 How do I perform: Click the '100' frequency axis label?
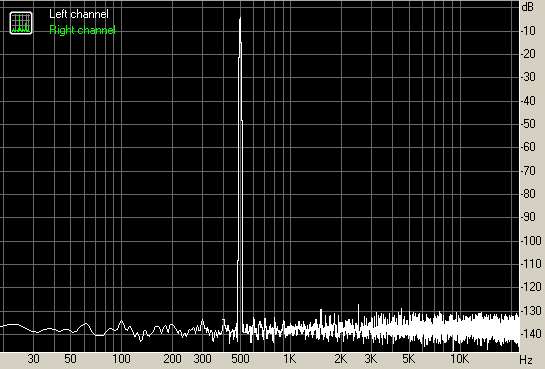(x=121, y=359)
